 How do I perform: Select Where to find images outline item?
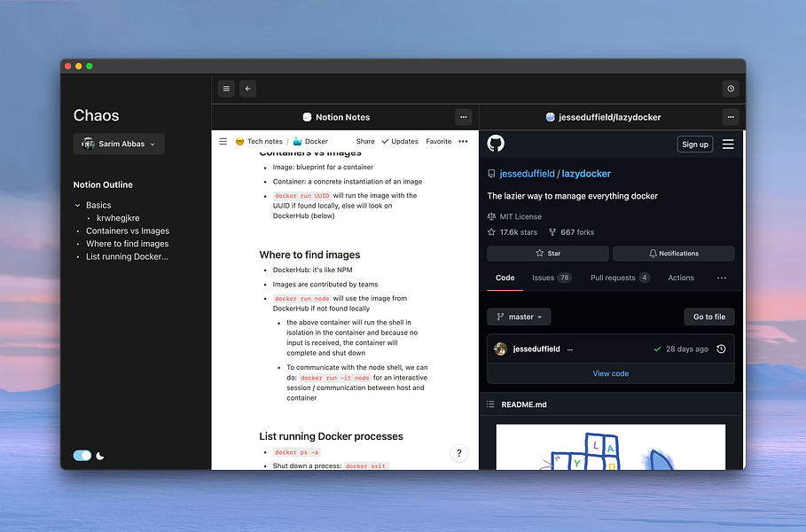pos(127,244)
